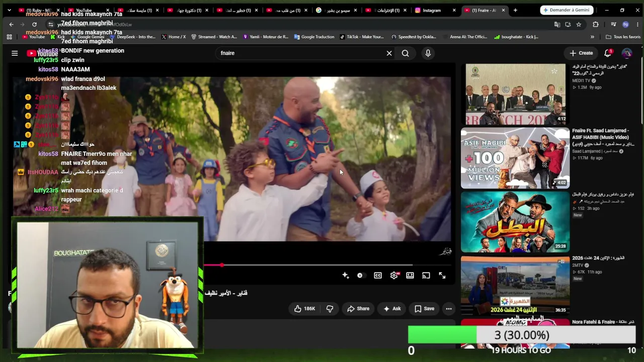Open the 'DeepSeek - Into the...' bookmark
This screenshot has height=362, width=644.
[x=132, y=37]
